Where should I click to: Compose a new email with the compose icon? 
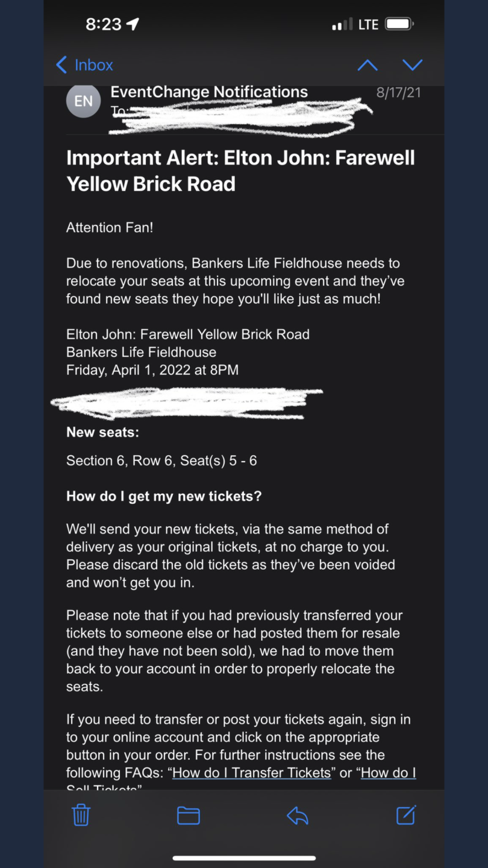[405, 815]
